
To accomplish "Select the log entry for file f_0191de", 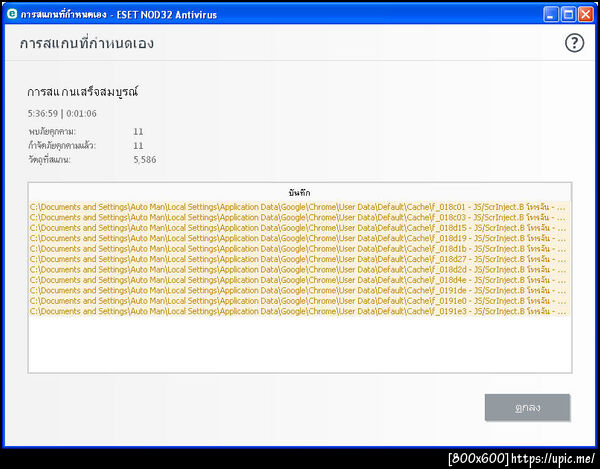I will pos(299,290).
